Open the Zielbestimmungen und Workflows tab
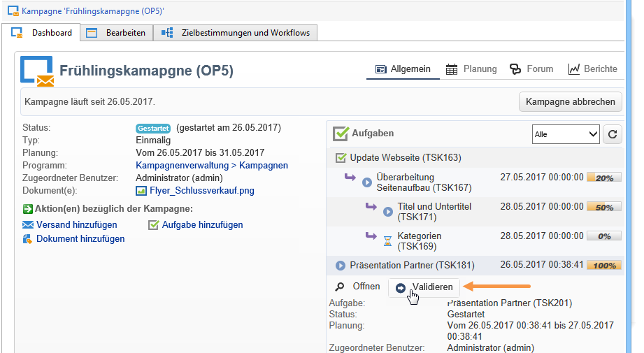 [x=236, y=33]
